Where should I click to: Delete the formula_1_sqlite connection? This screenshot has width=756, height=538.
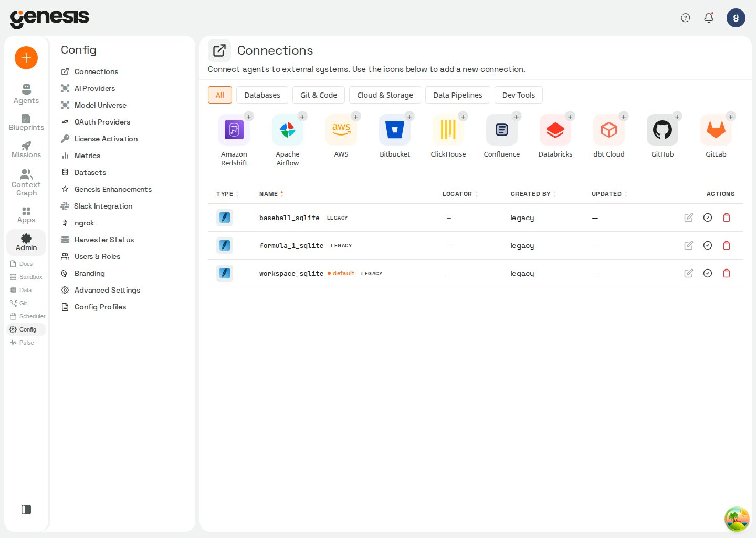(x=727, y=245)
